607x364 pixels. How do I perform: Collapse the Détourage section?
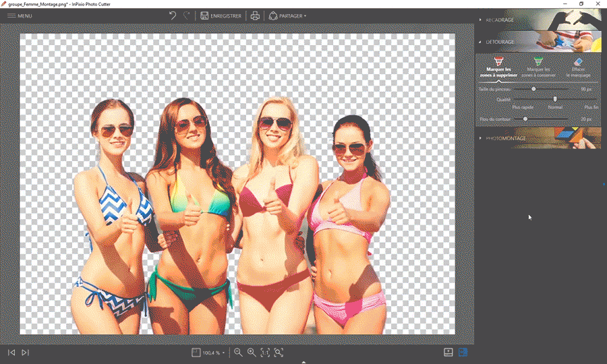click(499, 42)
